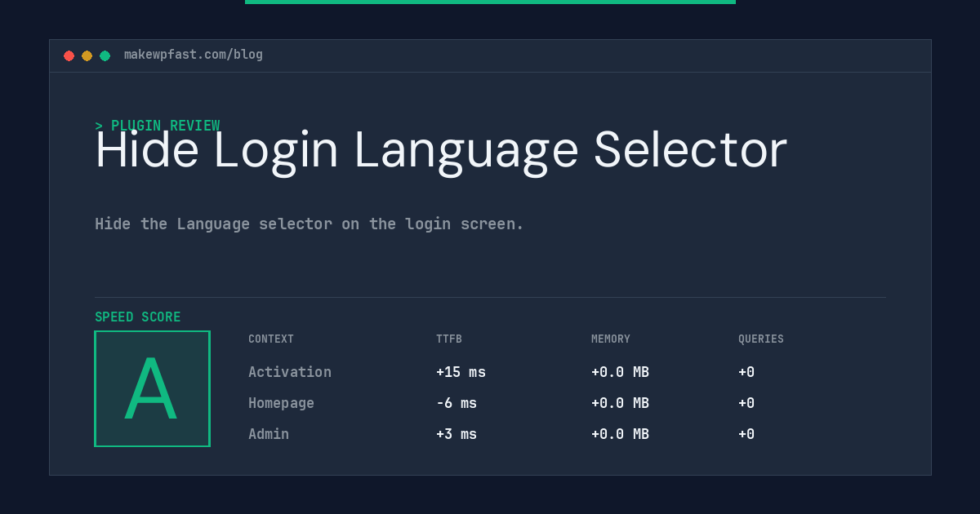The height and width of the screenshot is (514, 980).
Task: Click the grade A score badge
Action: (152, 388)
